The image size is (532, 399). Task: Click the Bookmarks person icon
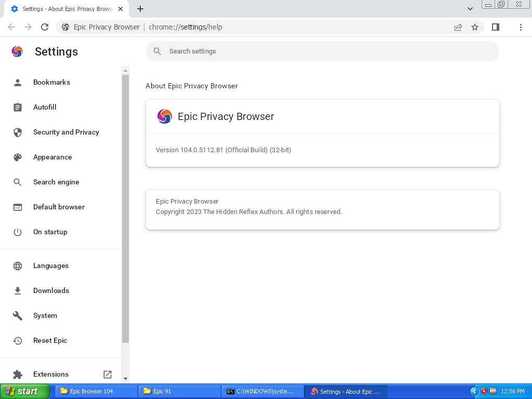coord(18,83)
